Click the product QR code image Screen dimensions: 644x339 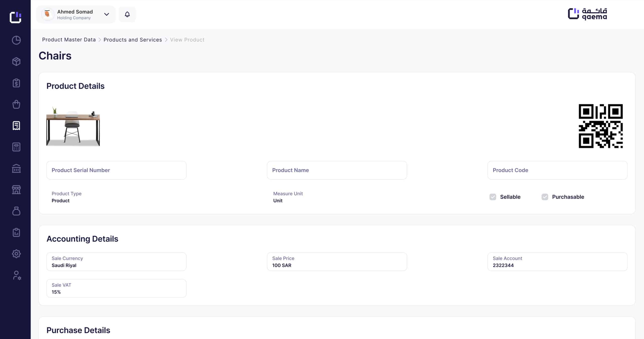pyautogui.click(x=600, y=126)
